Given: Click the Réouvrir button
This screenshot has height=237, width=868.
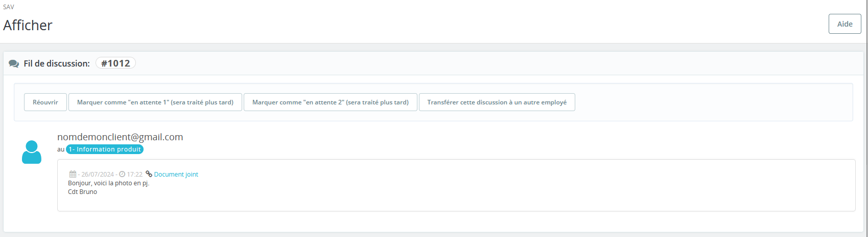Looking at the screenshot, I should click(x=45, y=102).
